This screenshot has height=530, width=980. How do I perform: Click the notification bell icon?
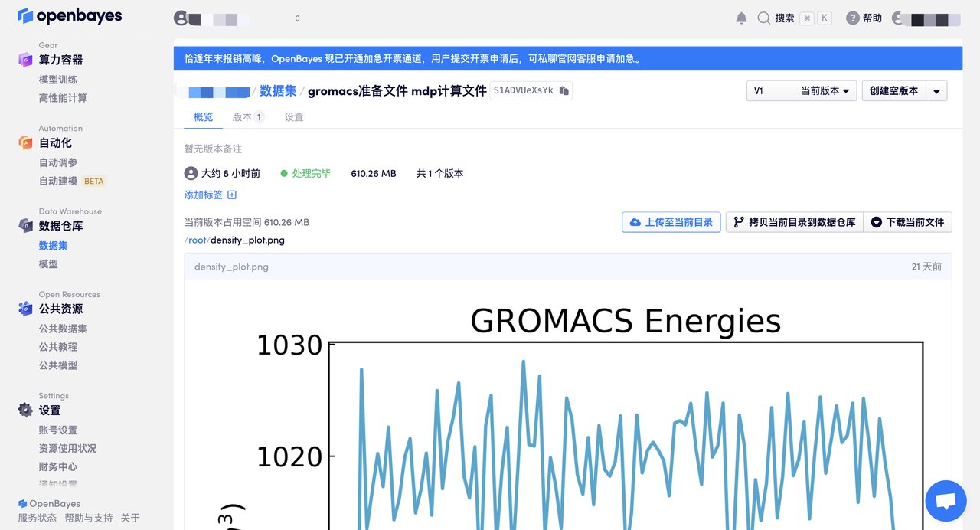pyautogui.click(x=741, y=18)
